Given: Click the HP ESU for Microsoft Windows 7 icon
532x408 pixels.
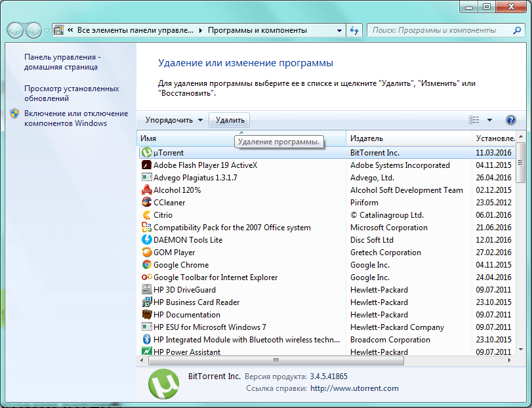Looking at the screenshot, I should (x=146, y=327).
